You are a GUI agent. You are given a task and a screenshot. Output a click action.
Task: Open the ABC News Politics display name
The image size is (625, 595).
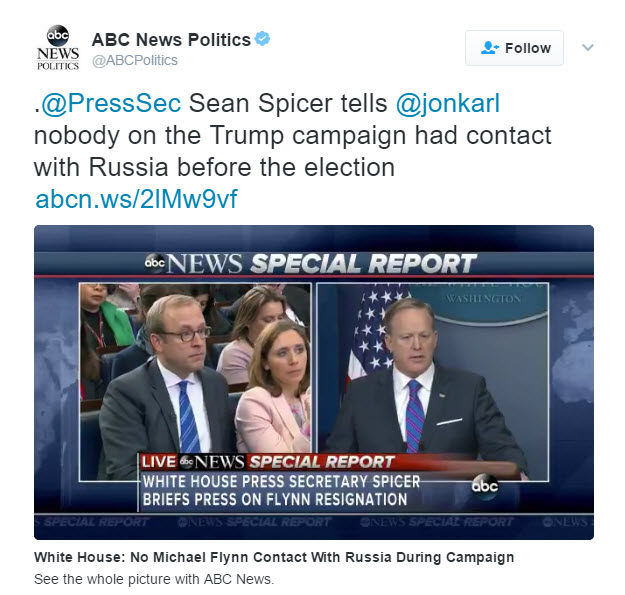171,40
